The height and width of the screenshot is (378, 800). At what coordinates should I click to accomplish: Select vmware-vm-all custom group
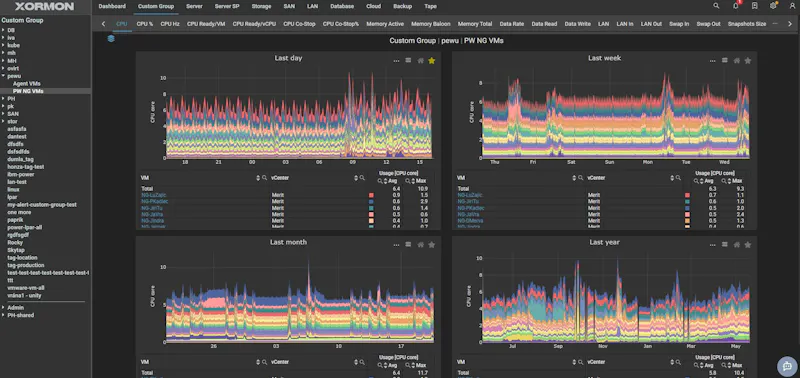pos(26,288)
